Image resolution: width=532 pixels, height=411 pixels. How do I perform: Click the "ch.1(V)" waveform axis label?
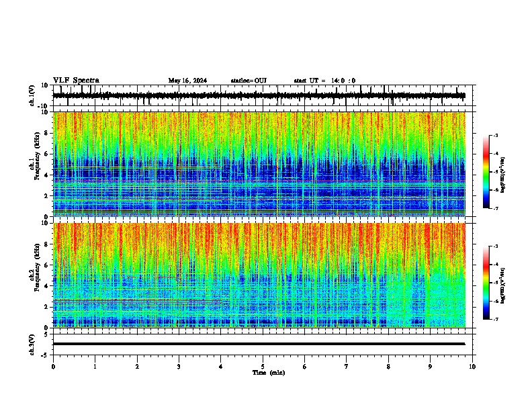tap(32, 95)
